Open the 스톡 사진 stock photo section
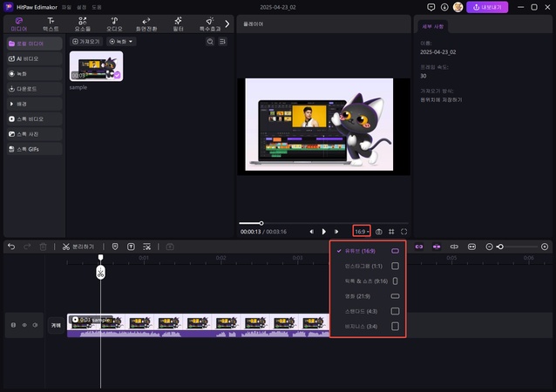Image resolution: width=556 pixels, height=392 pixels. click(x=34, y=134)
